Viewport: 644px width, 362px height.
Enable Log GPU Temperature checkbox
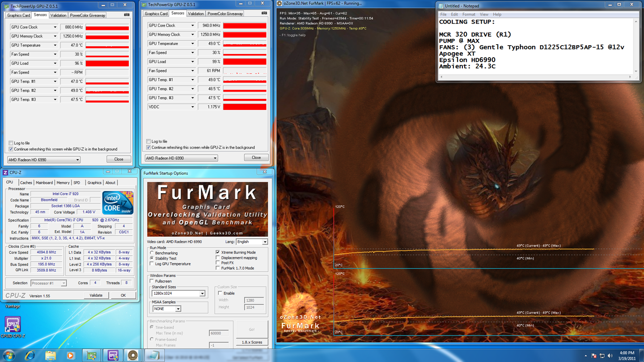152,264
